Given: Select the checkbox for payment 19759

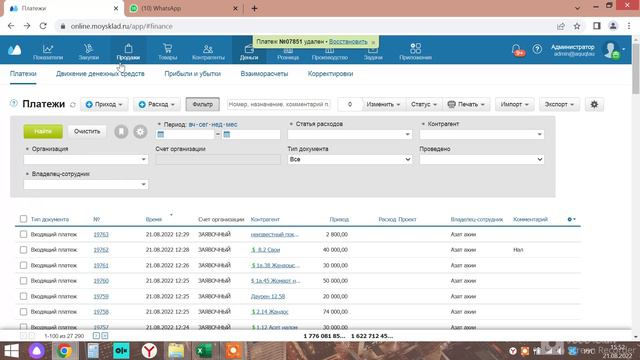Looking at the screenshot, I should coord(23,296).
